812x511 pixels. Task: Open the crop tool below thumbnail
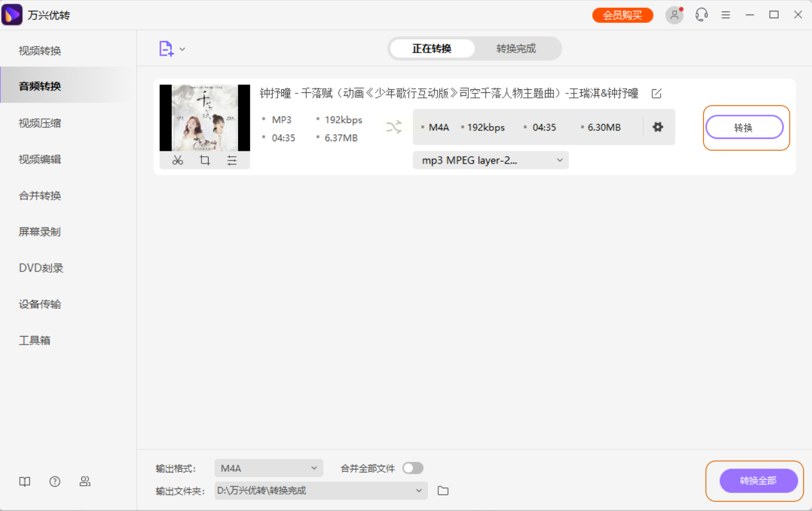click(x=205, y=160)
